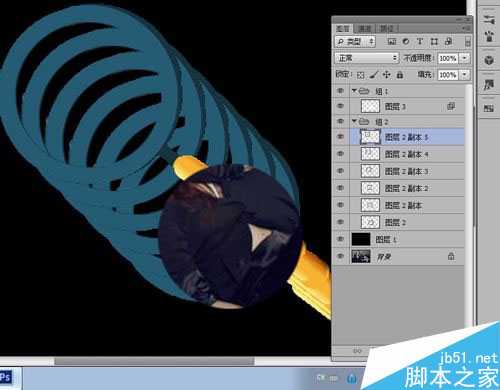Viewport: 500px width, 390px height.
Task: Click 组 2 folder icon
Action: coord(364,121)
